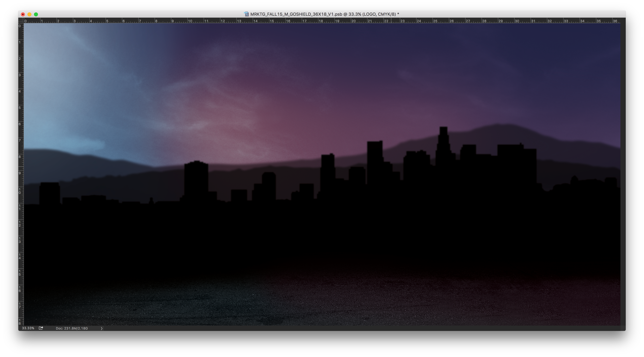Open the status bar chevron menu

(101, 328)
